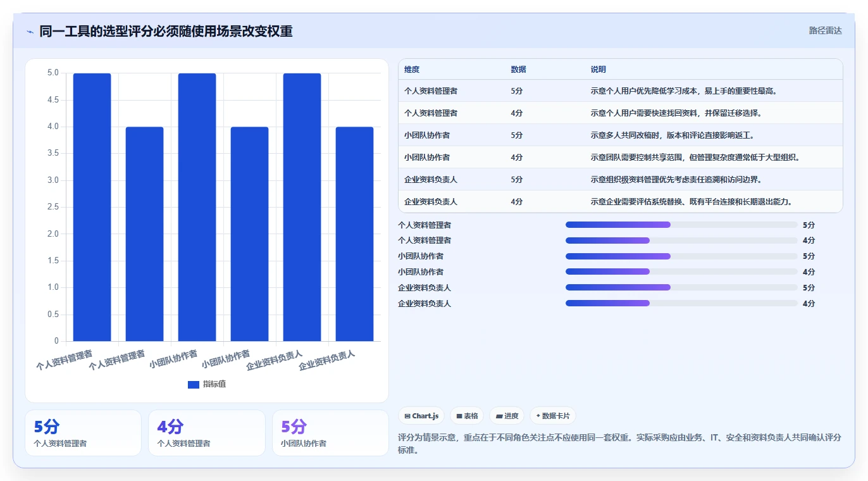The height and width of the screenshot is (481, 868).
Task: Click the 说明 column header
Action: [598, 70]
